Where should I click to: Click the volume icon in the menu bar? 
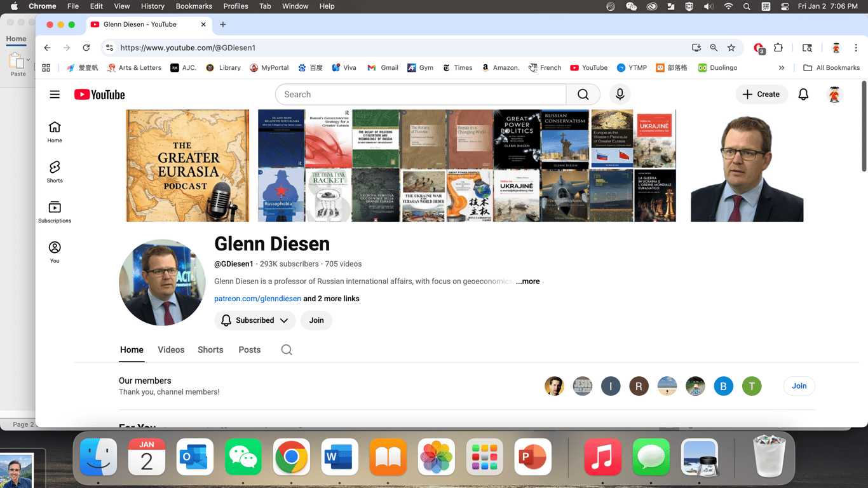point(709,6)
